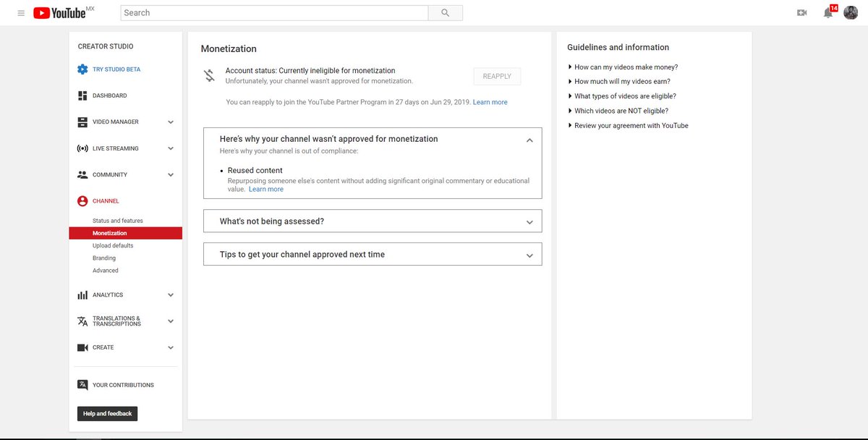Click the Create camera icon
Screen dimensions: 868x440
pyautogui.click(x=82, y=347)
